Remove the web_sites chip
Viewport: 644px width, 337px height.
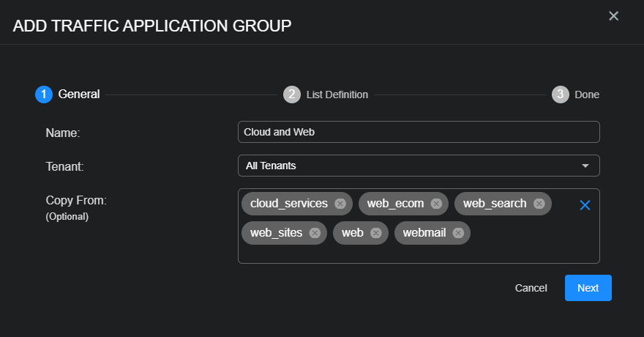315,233
